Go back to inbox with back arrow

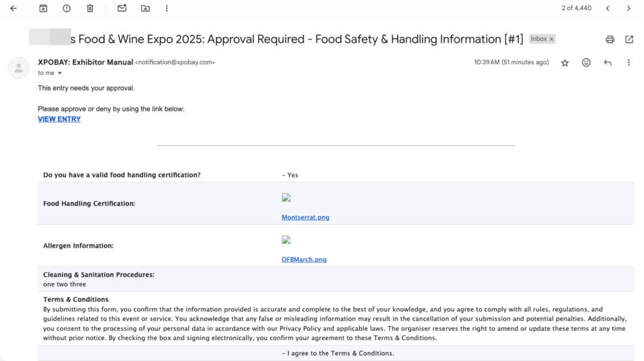point(13,8)
